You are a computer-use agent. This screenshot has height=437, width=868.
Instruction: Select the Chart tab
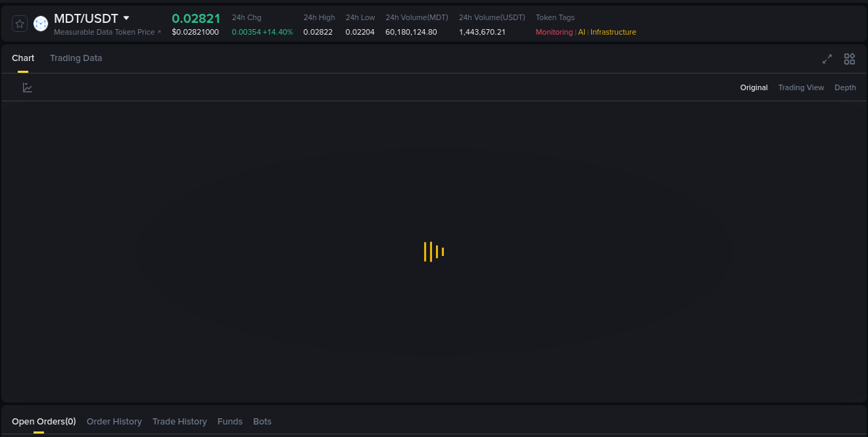coord(23,58)
